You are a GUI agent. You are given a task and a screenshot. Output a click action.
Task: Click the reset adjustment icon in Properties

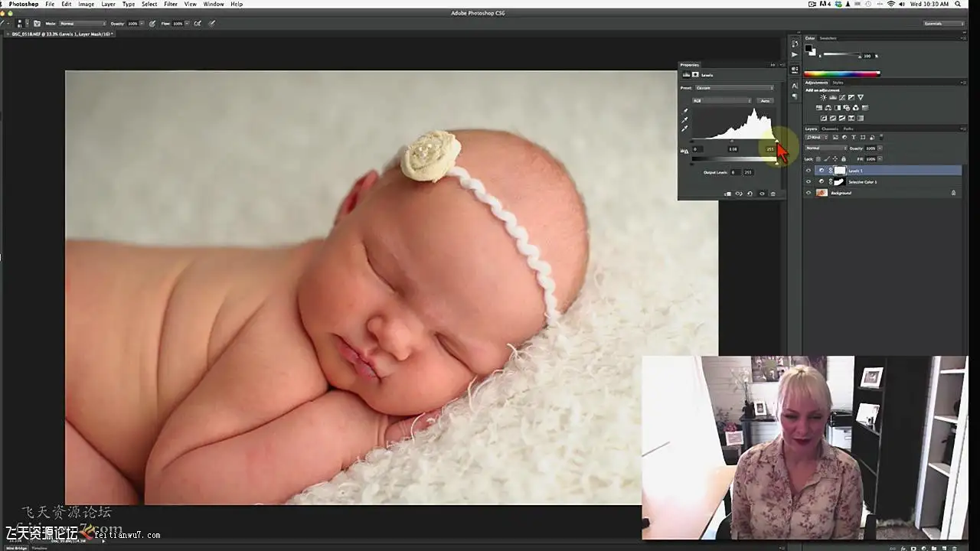pos(750,194)
